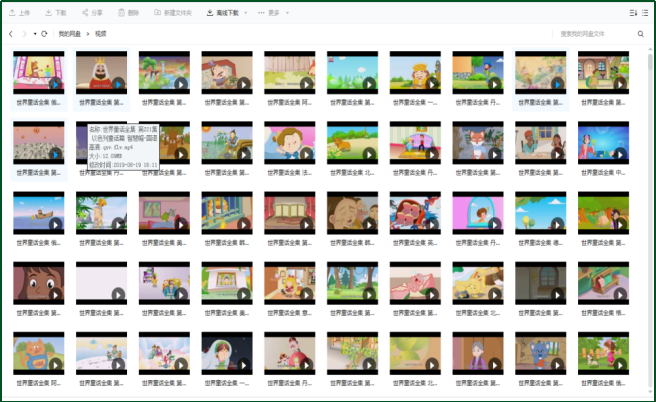
Task: Click the 视频 breadcrumb folder
Action: pyautogui.click(x=100, y=34)
